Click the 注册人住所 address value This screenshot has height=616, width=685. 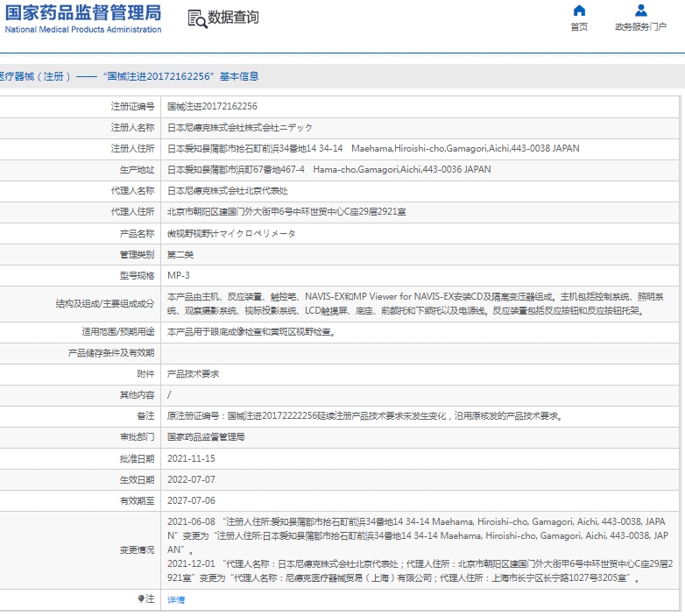coord(373,149)
